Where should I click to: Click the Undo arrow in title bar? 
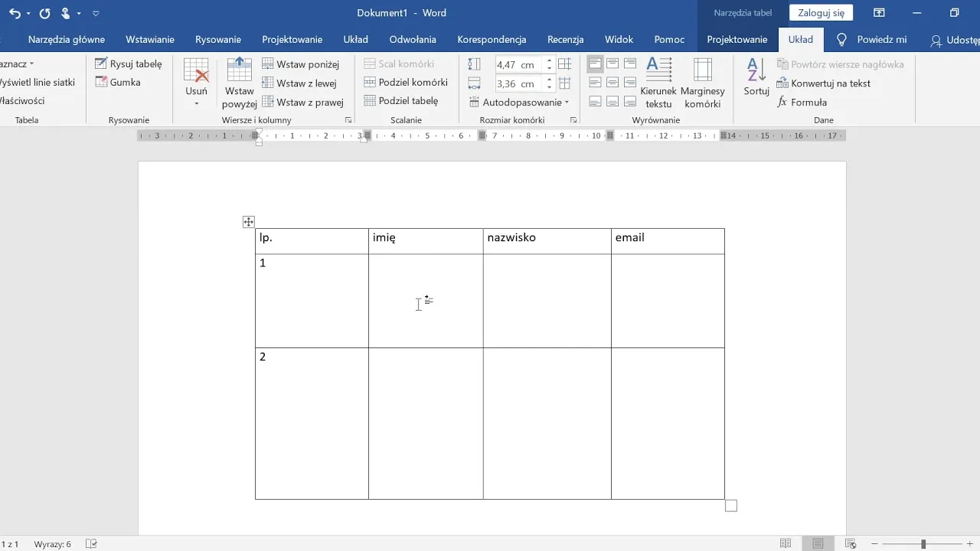pos(15,13)
